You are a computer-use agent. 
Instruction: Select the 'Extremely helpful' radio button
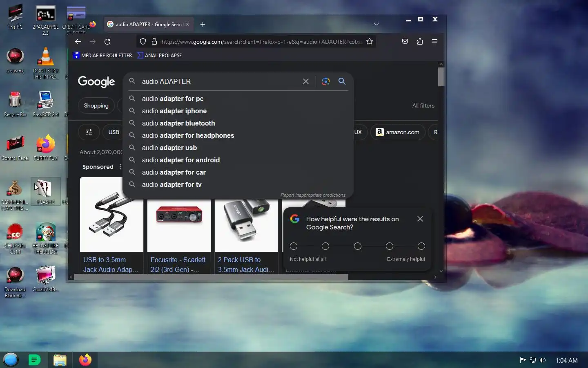tap(421, 246)
